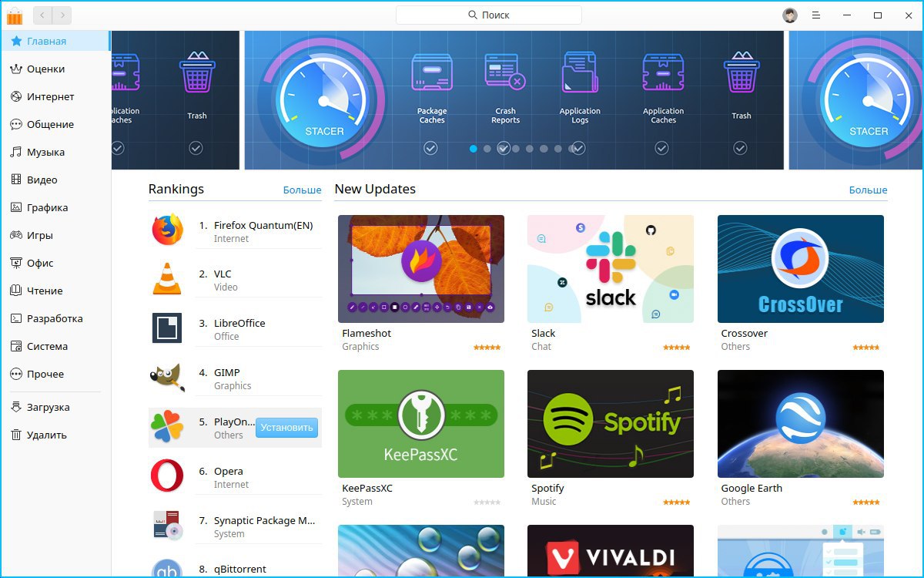This screenshot has width=924, height=578.
Task: Click the Firefox Quantum(EN) ranking title
Action: click(263, 225)
